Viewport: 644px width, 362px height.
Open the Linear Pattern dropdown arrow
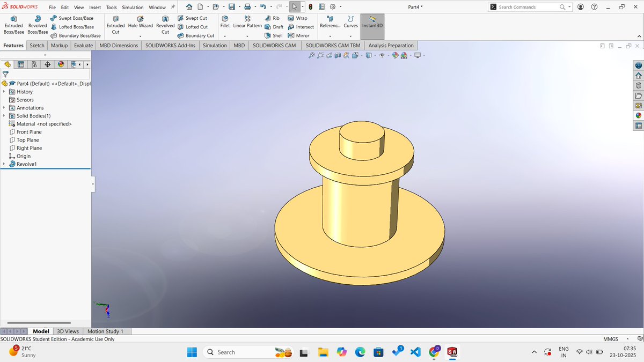(x=247, y=36)
